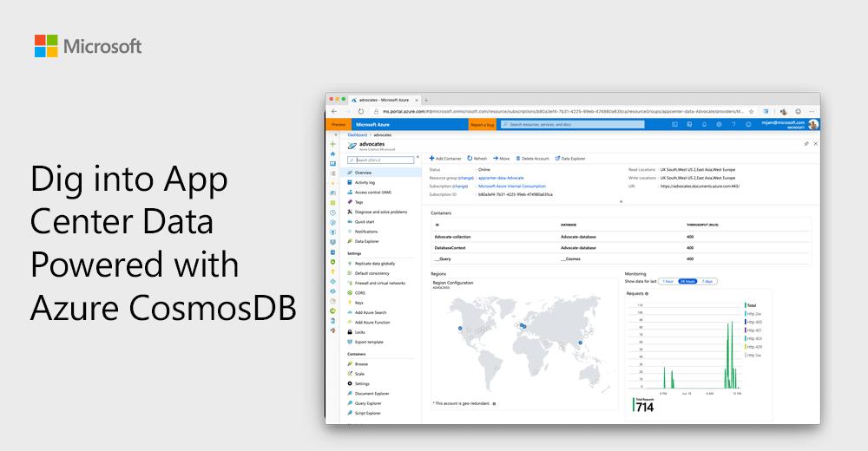Open the notifications bell in the portal header
868x451 pixels.
(x=704, y=125)
